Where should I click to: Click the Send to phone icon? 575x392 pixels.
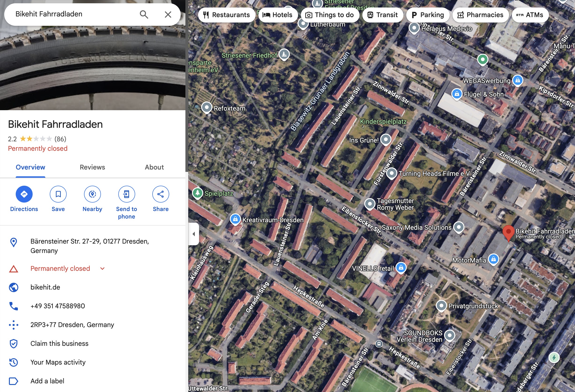pos(126,194)
